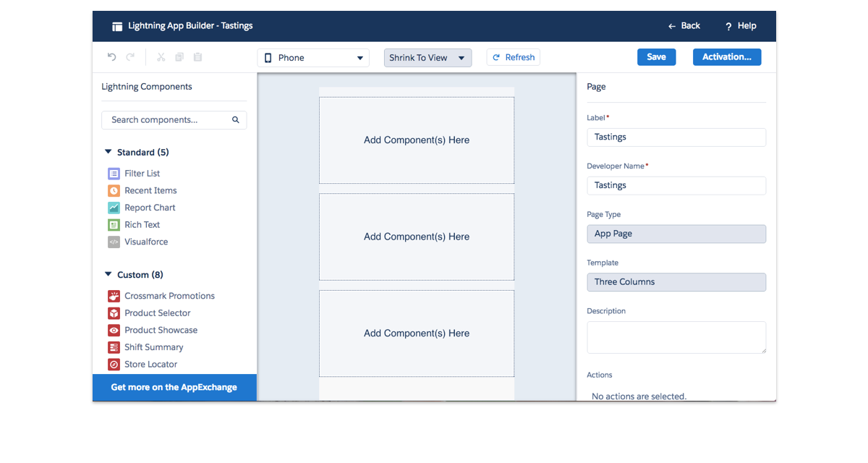The width and height of the screenshot is (868, 463).
Task: Click the paste clipboard icon
Action: (x=197, y=57)
